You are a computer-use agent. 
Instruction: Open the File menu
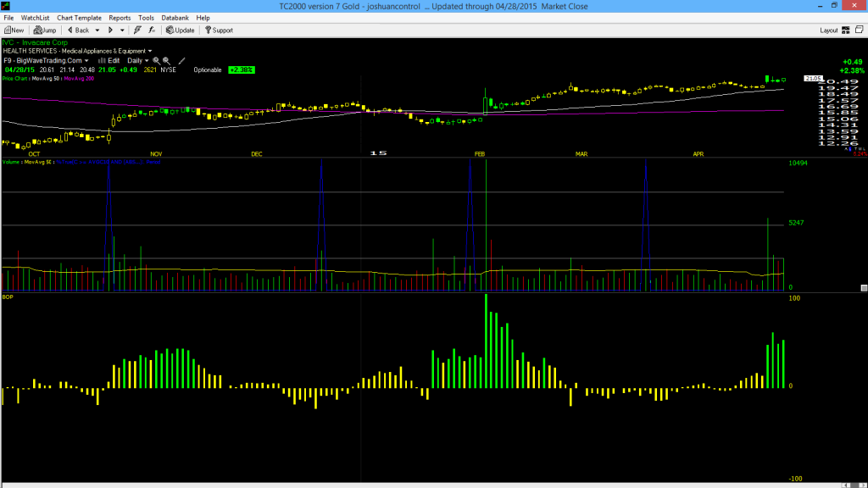[8, 18]
